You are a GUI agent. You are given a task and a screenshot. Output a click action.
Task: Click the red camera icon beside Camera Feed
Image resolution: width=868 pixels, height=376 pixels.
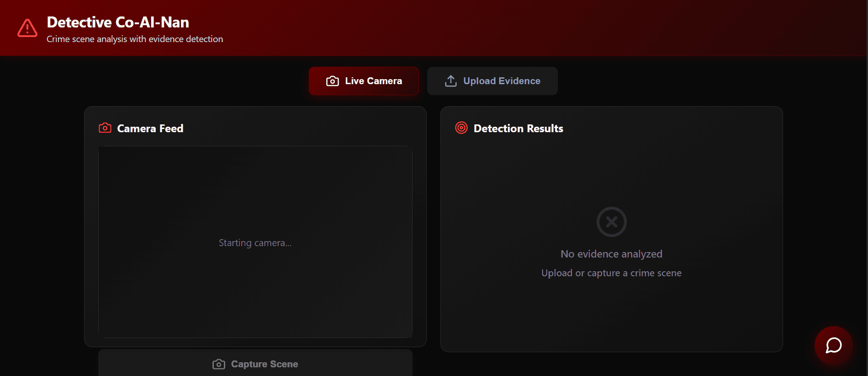(x=105, y=128)
